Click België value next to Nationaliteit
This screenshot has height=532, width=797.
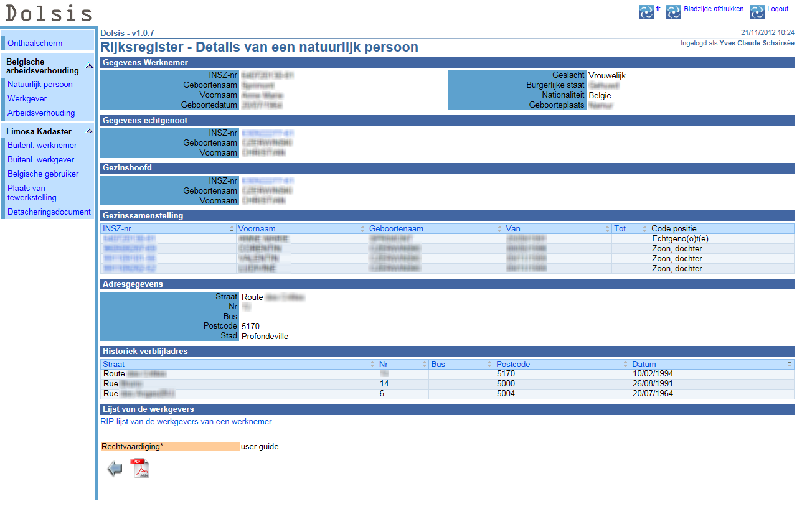coord(600,96)
